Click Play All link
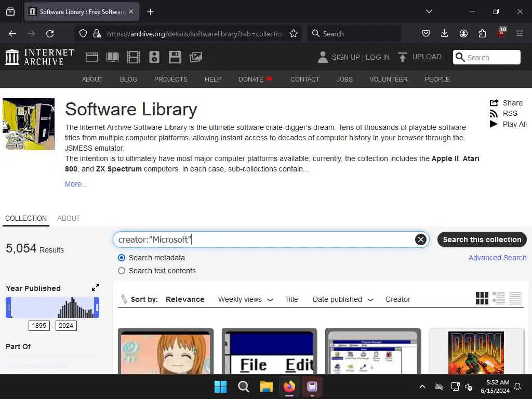Image resolution: width=532 pixels, height=399 pixels. (508, 124)
